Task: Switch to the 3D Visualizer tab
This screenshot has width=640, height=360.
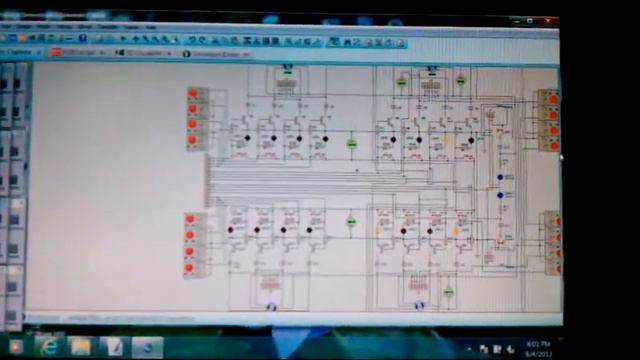Action: (x=143, y=53)
